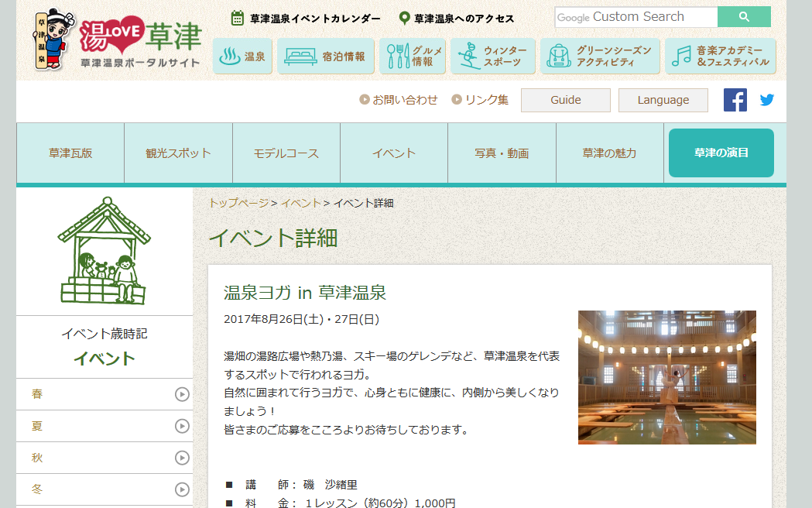Image resolution: width=812 pixels, height=508 pixels.
Task: Open the イベント navigation tab
Action: (394, 153)
